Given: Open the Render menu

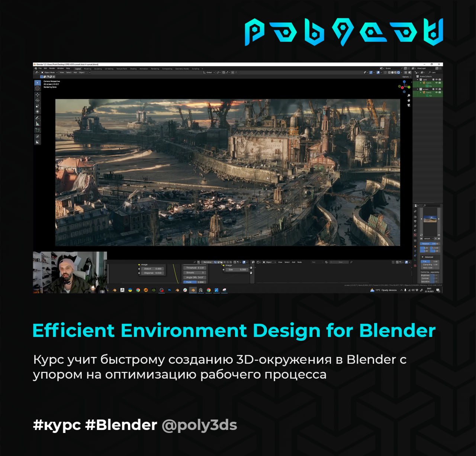Looking at the screenshot, I should [52, 68].
